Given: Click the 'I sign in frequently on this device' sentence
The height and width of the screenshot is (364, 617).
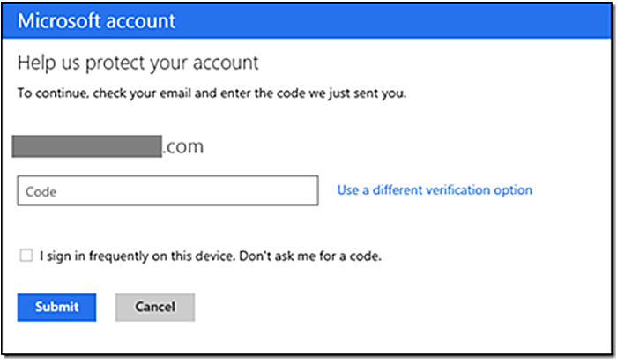Looking at the screenshot, I should tap(138, 256).
